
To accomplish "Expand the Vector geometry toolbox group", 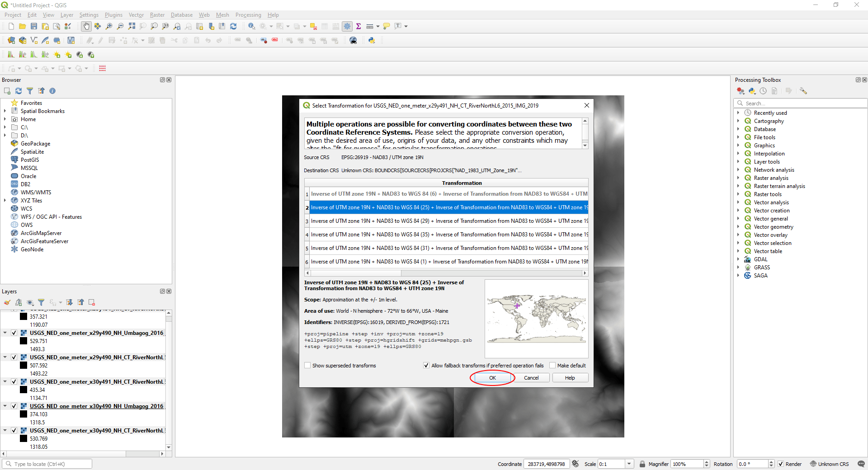I will (739, 227).
